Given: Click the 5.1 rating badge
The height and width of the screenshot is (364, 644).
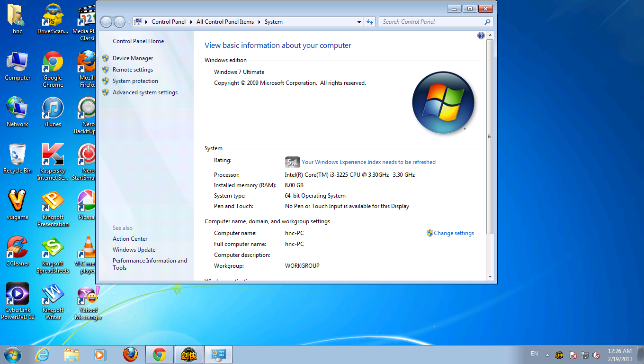Looking at the screenshot, I should [x=292, y=162].
